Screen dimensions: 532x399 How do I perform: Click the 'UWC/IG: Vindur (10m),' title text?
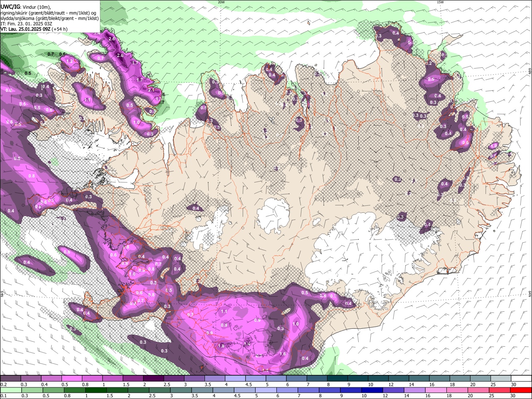click(x=25, y=7)
